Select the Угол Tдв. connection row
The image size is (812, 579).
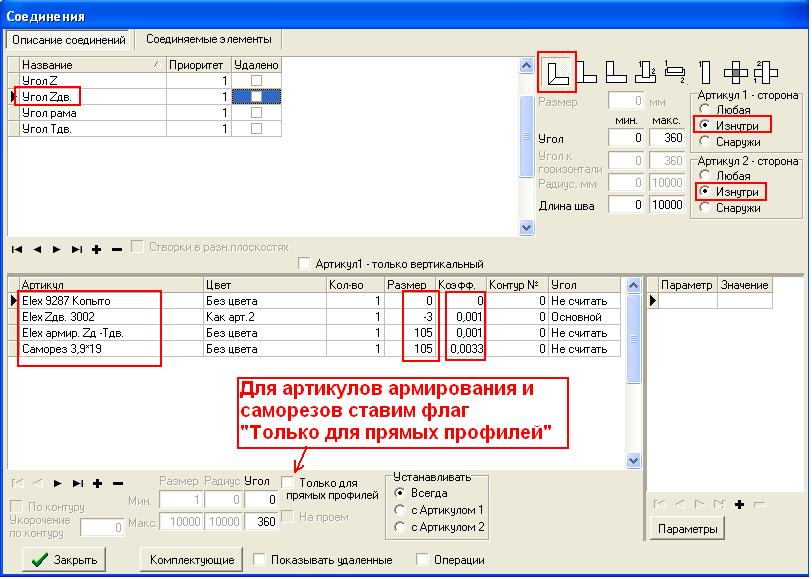[145, 128]
